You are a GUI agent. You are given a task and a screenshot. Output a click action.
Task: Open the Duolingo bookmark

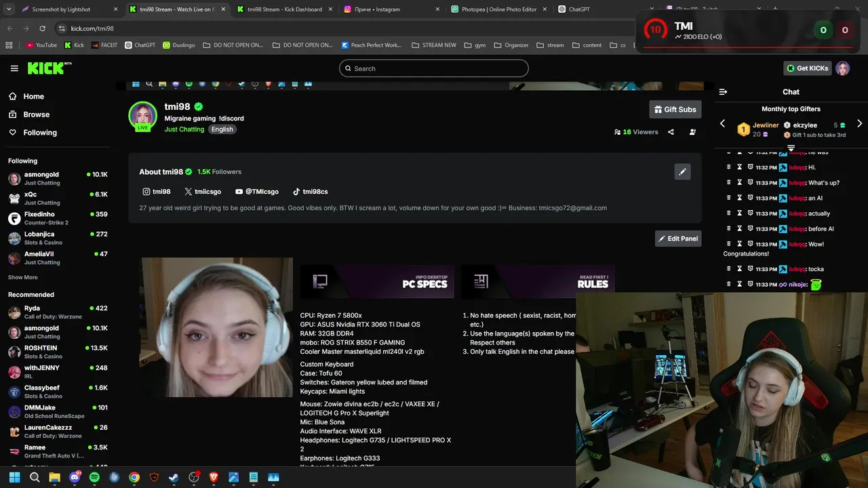(178, 45)
